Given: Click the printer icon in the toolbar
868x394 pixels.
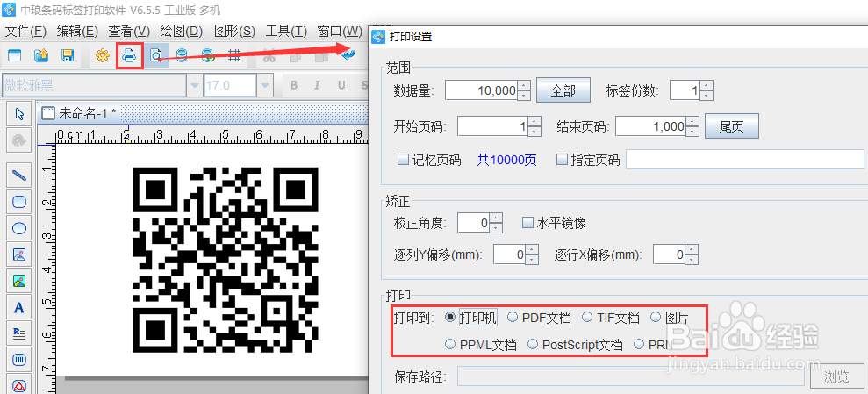Looking at the screenshot, I should pyautogui.click(x=129, y=55).
